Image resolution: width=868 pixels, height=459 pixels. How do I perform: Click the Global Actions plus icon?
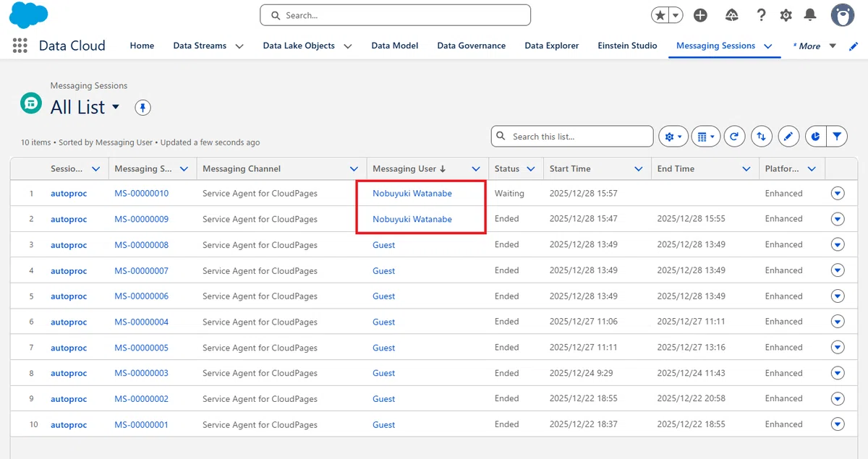(x=700, y=15)
